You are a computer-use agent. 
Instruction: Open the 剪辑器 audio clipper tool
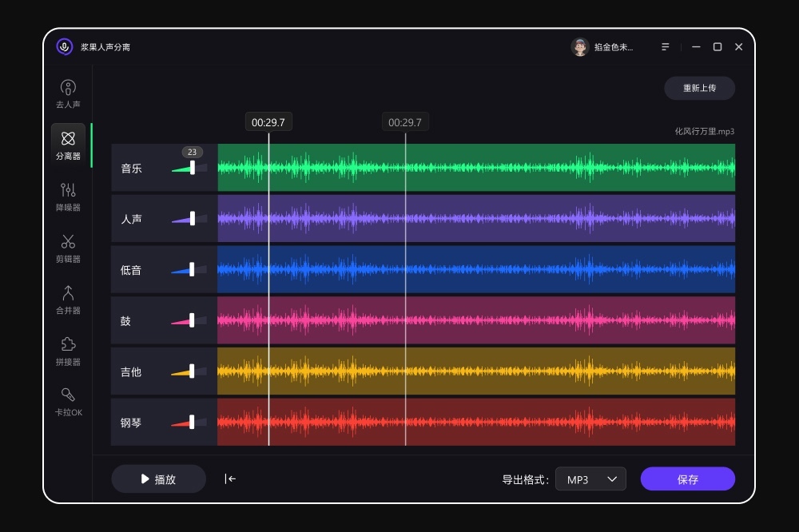67,246
